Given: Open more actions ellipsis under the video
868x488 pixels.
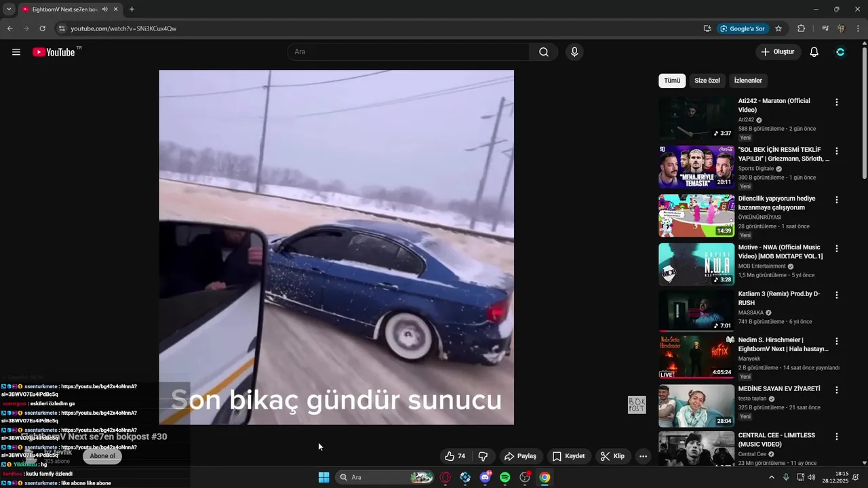Looking at the screenshot, I should 643,456.
